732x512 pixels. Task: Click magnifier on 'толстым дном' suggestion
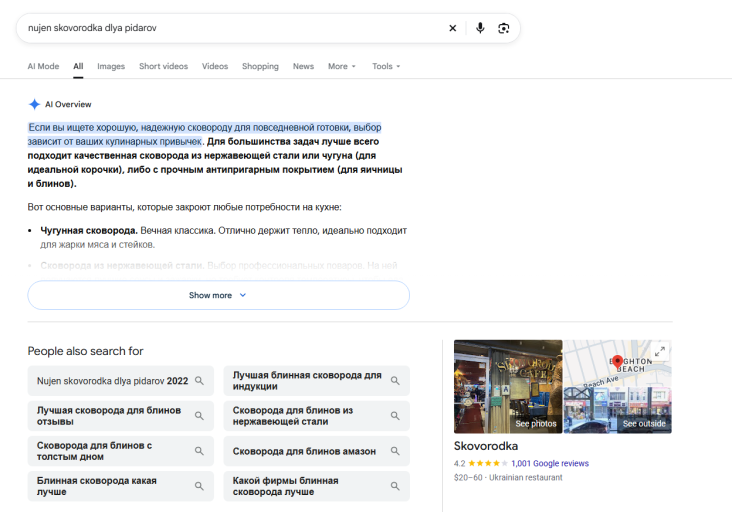click(199, 451)
